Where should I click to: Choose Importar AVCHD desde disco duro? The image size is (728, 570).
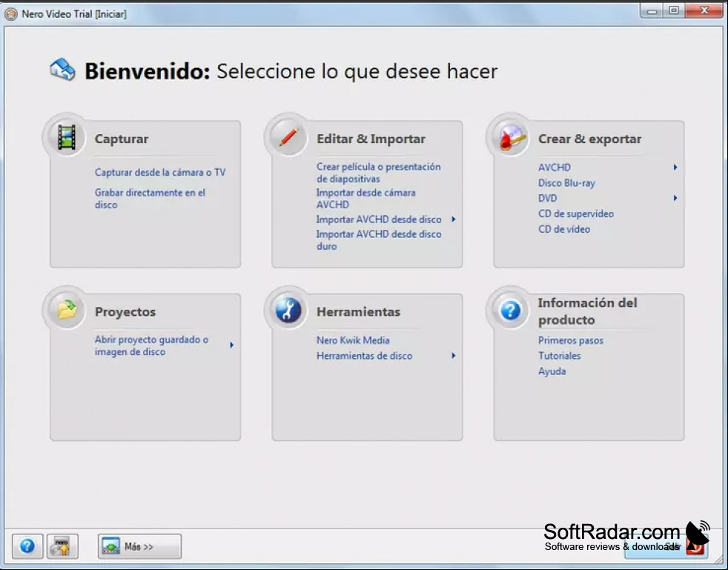tap(379, 240)
